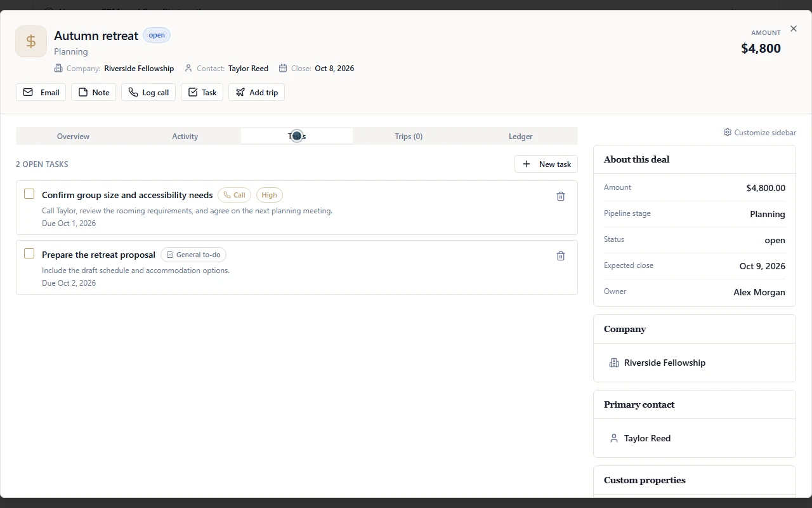The width and height of the screenshot is (812, 508).
Task: Click the person icon next to Contact label
Action: coord(188,69)
